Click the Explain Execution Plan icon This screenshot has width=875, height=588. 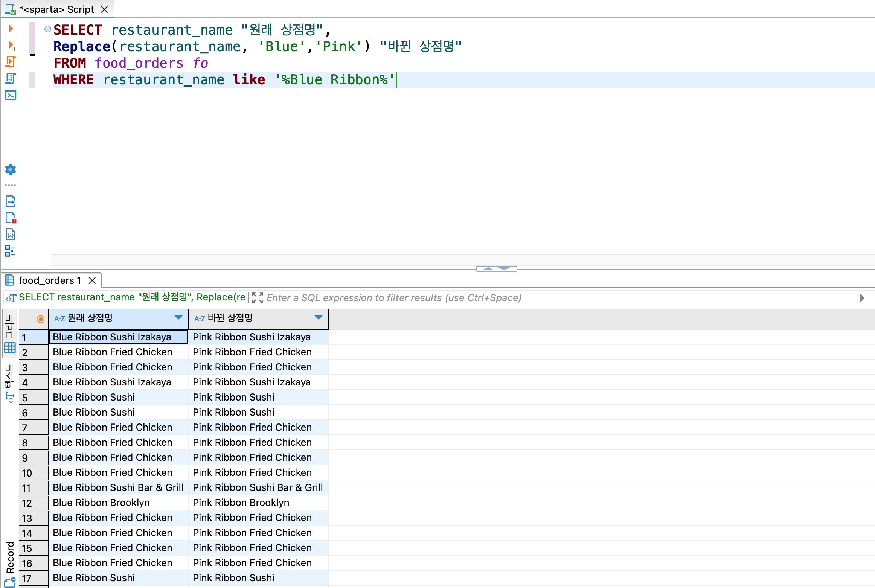click(x=11, y=78)
